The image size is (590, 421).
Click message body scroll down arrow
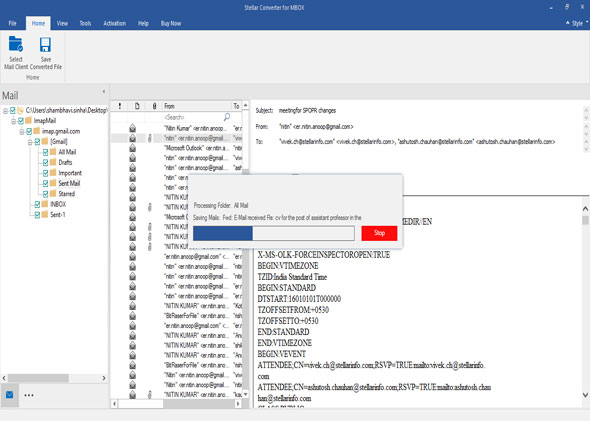pyautogui.click(x=585, y=395)
